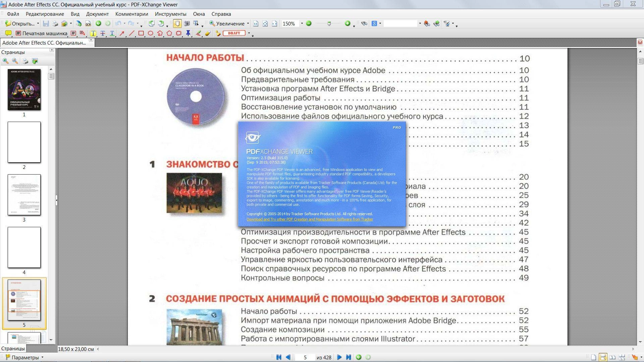Zoom in on the thumbnails panel
The height and width of the screenshot is (362, 644).
6,61
